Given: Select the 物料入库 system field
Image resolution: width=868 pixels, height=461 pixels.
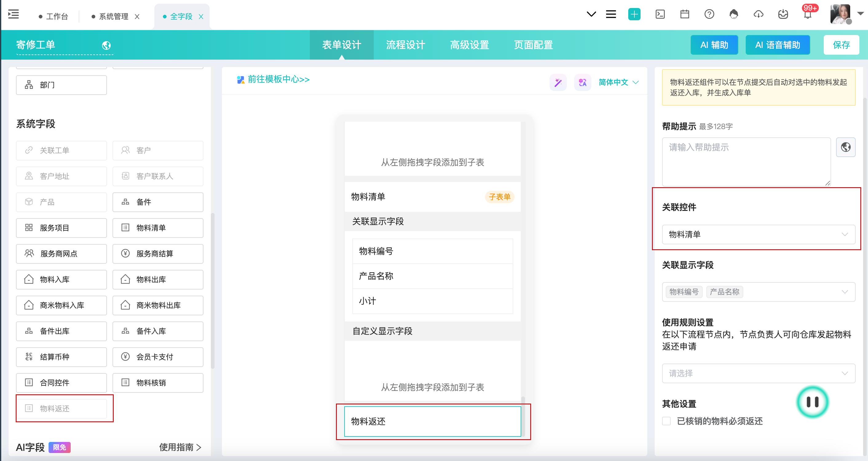Looking at the screenshot, I should 61,280.
